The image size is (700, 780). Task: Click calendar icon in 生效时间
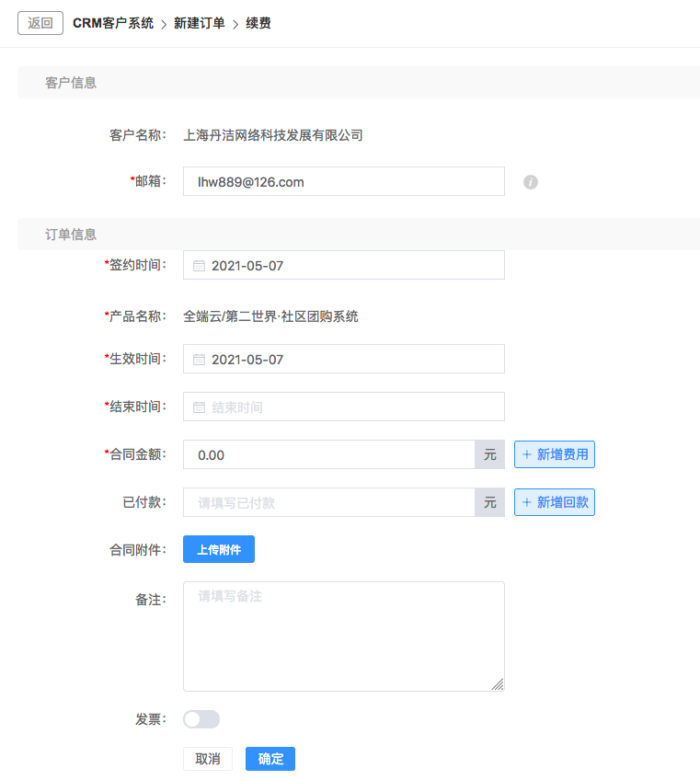click(x=199, y=360)
